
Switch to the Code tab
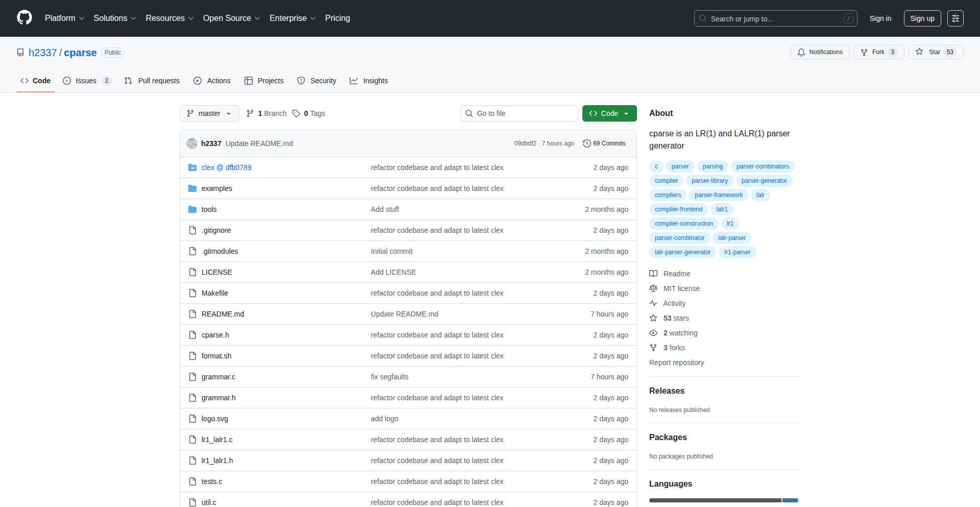click(x=36, y=81)
